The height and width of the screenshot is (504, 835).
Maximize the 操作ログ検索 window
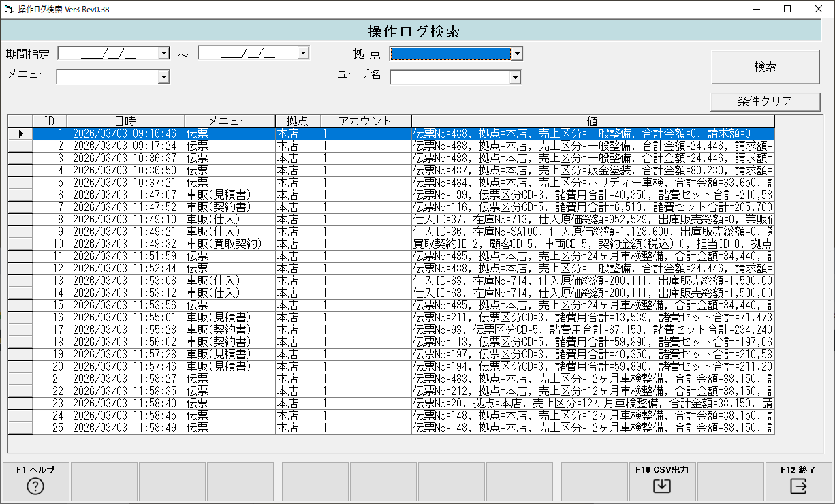pos(787,10)
